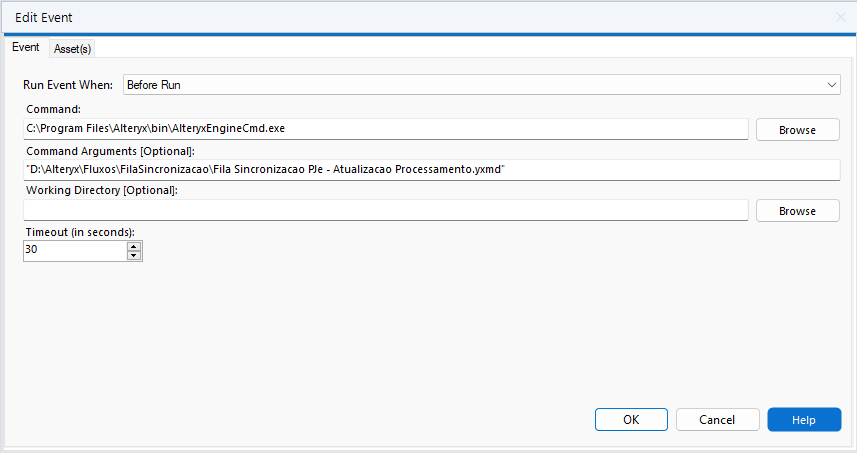
Task: Browse for the Command executable
Action: tap(797, 130)
